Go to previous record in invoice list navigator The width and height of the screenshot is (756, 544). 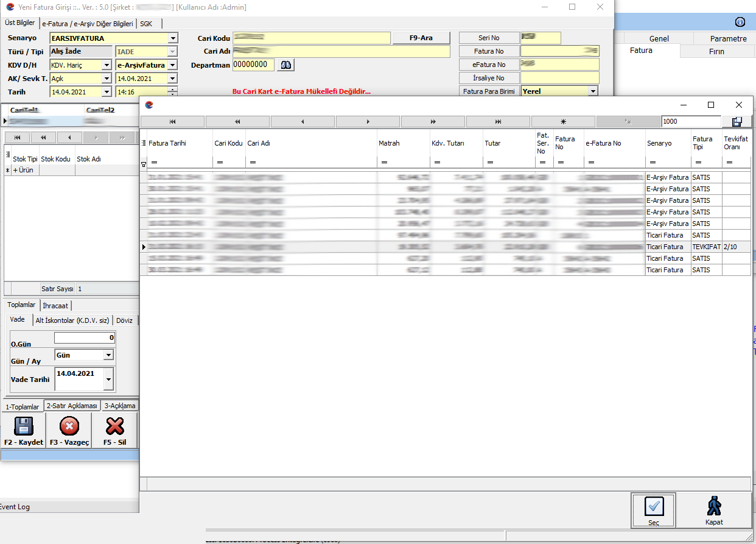(x=303, y=122)
